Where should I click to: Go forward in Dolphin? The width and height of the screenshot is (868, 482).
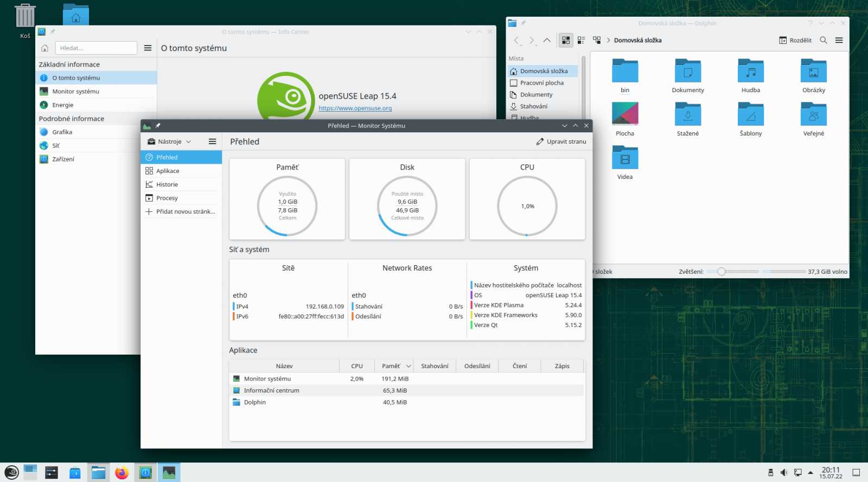pos(532,40)
